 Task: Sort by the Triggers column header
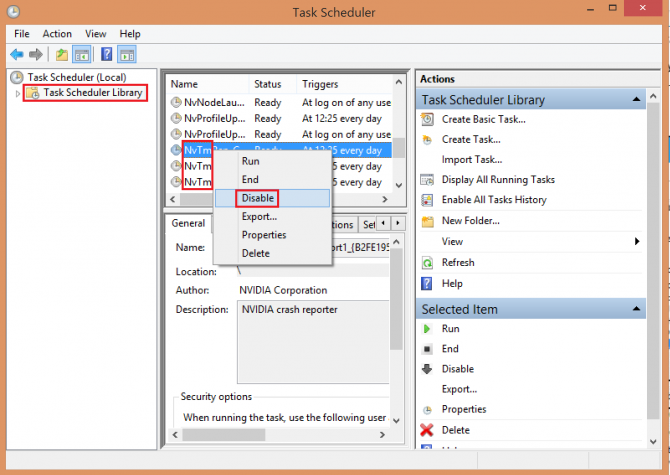point(344,84)
